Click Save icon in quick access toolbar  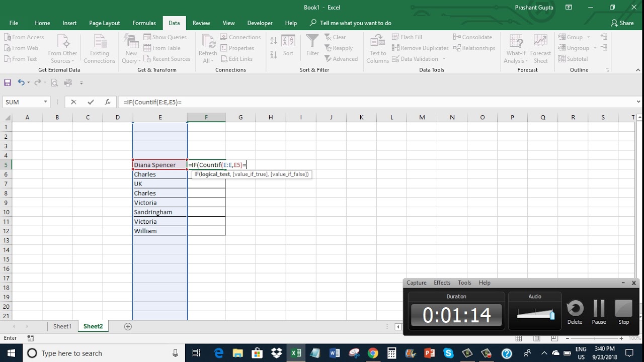coord(8,82)
